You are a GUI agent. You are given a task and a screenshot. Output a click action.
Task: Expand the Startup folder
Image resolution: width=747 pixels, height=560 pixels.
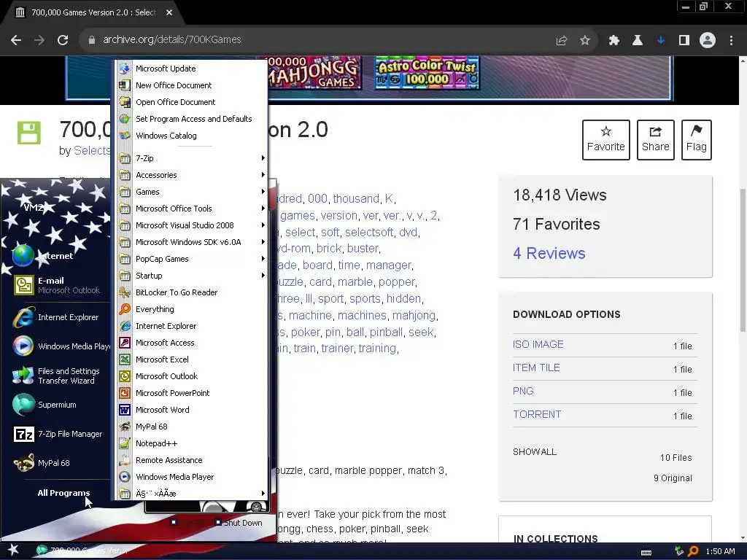coord(192,275)
